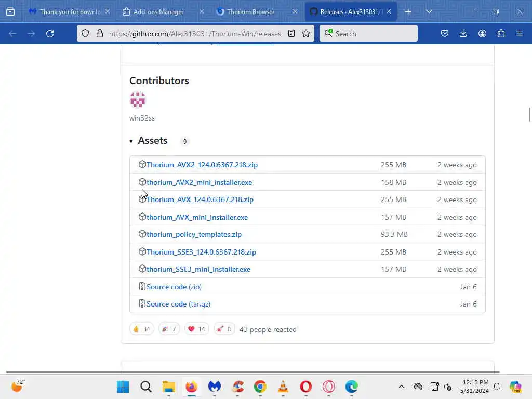Viewport: 532px width, 399px height.
Task: Download Thorium_AVX_124.0.6367.218.zip
Action: (200, 199)
